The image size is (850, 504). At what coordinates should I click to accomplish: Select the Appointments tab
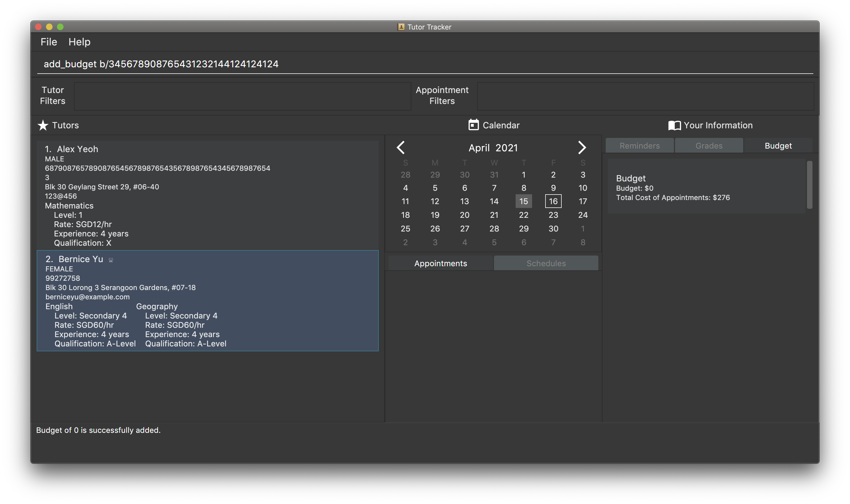pos(440,263)
